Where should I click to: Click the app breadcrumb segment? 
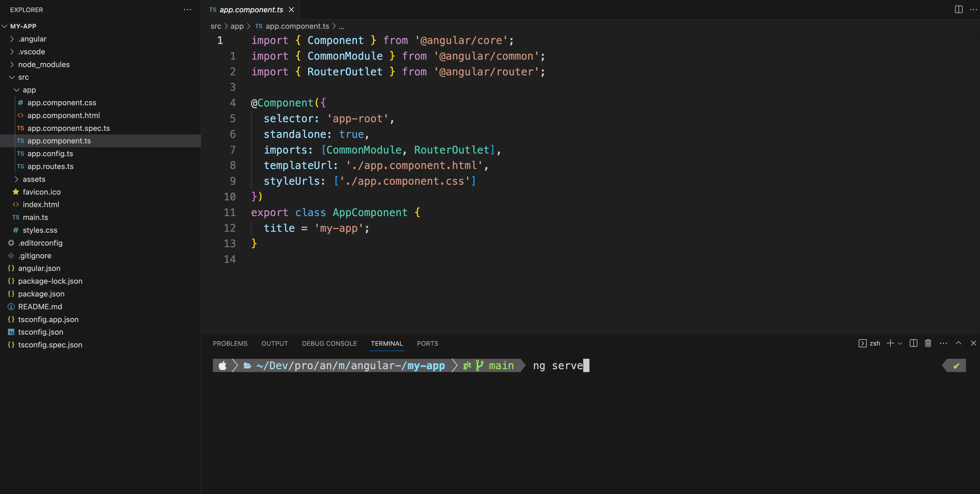237,26
